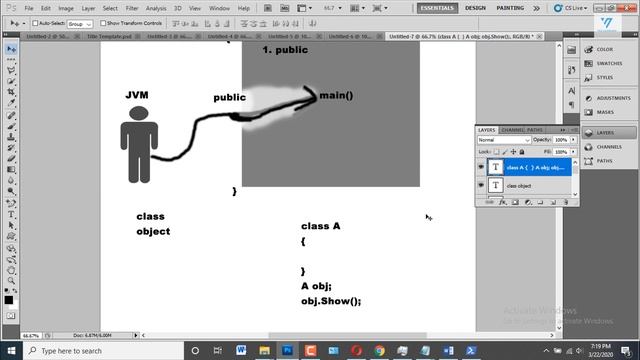Screen dimensions: 640x360
Task: Select the Path Selection tool
Action: (x=11, y=225)
